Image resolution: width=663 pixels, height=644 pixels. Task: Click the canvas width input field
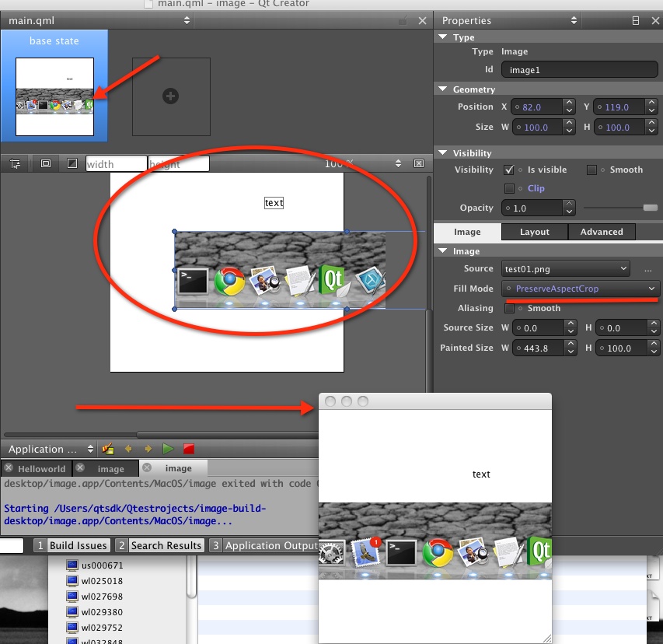click(x=117, y=164)
